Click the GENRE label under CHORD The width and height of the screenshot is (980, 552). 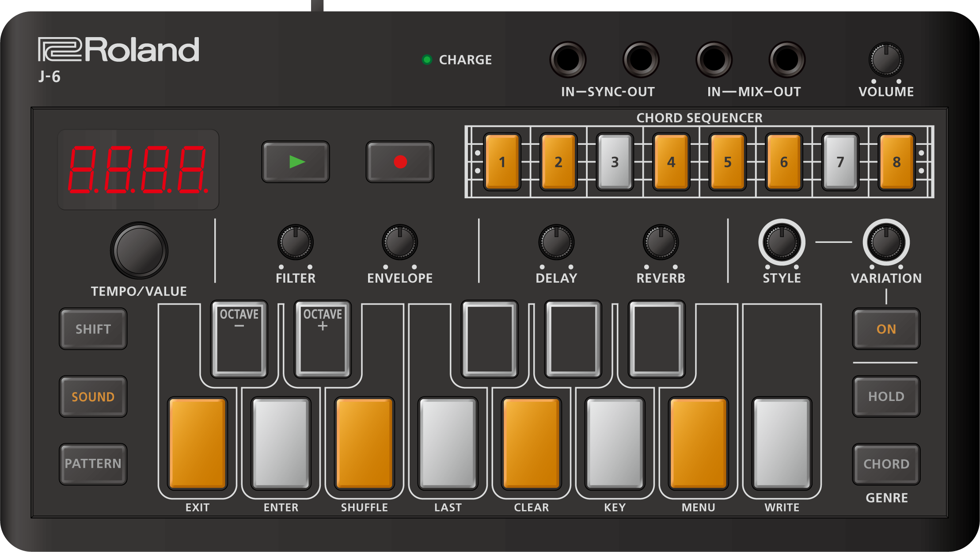tap(887, 498)
